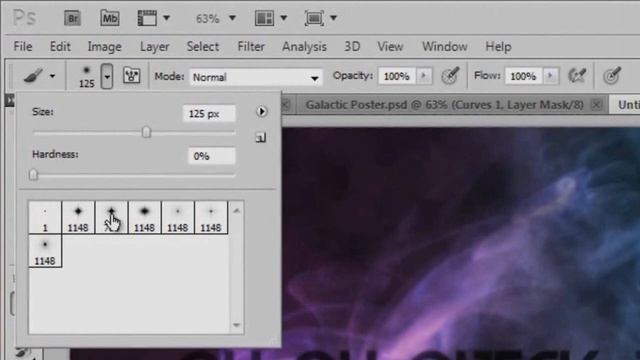
Task: Create new preset from this brush icon
Action: [261, 138]
